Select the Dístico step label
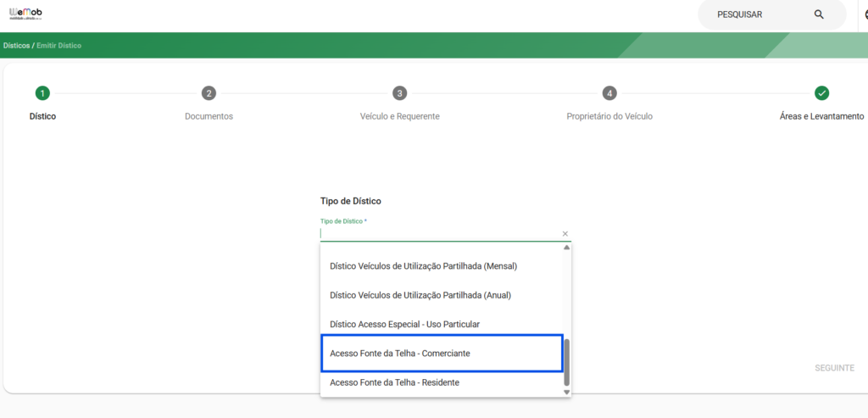This screenshot has width=868, height=418. point(42,116)
